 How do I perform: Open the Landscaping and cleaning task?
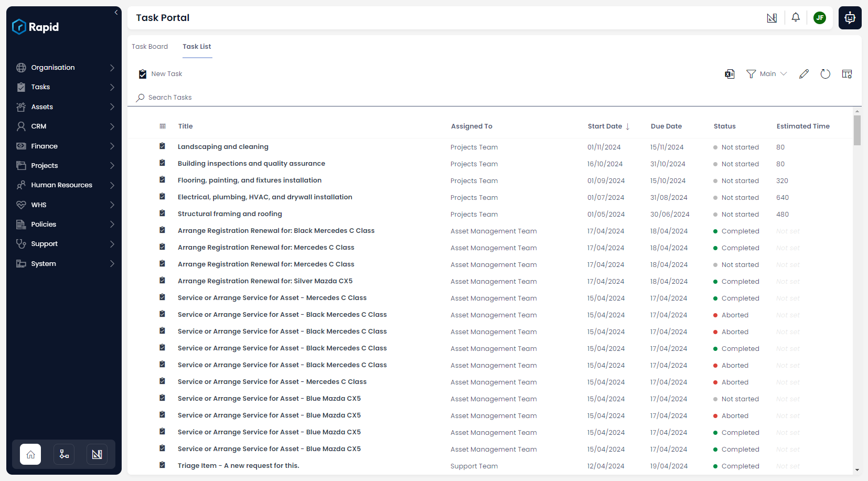point(223,147)
